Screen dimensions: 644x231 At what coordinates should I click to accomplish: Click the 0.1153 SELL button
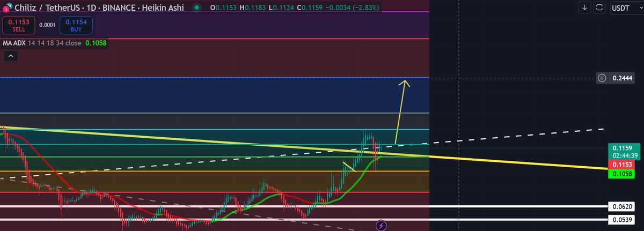tap(19, 25)
